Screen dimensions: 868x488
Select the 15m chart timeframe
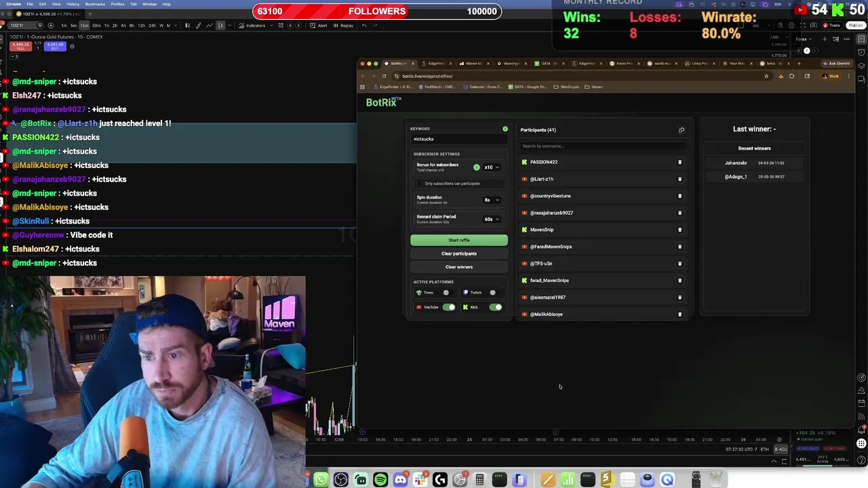tap(84, 26)
